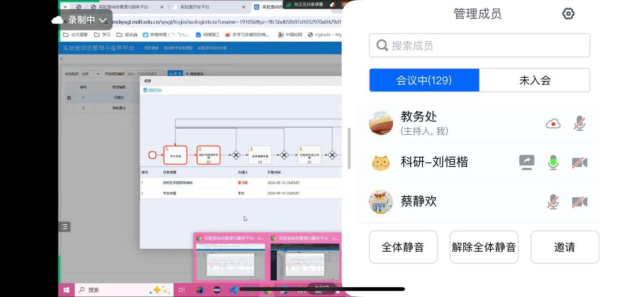
Task: Click 蔡静欢's camera-off icon
Action: click(x=579, y=202)
